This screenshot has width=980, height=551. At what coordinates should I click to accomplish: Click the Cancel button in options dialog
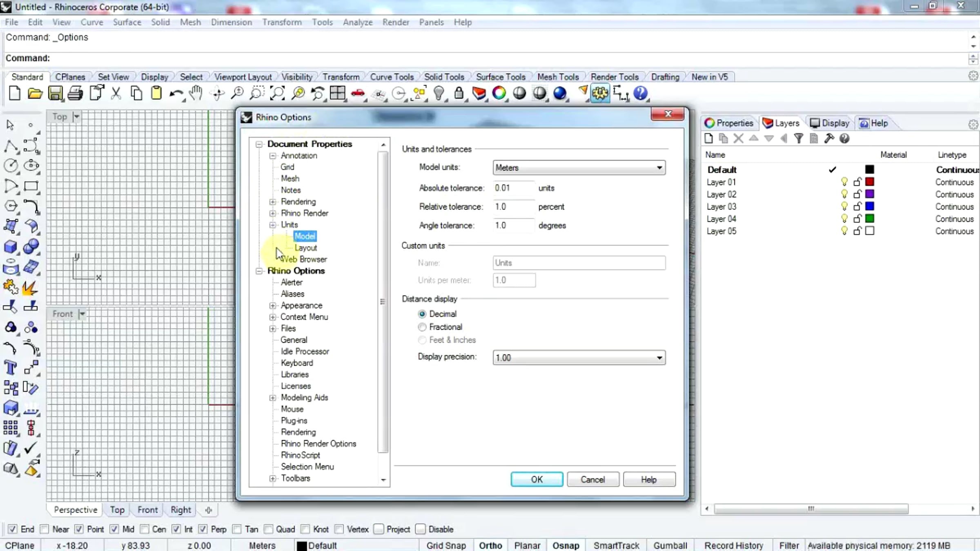pos(592,480)
